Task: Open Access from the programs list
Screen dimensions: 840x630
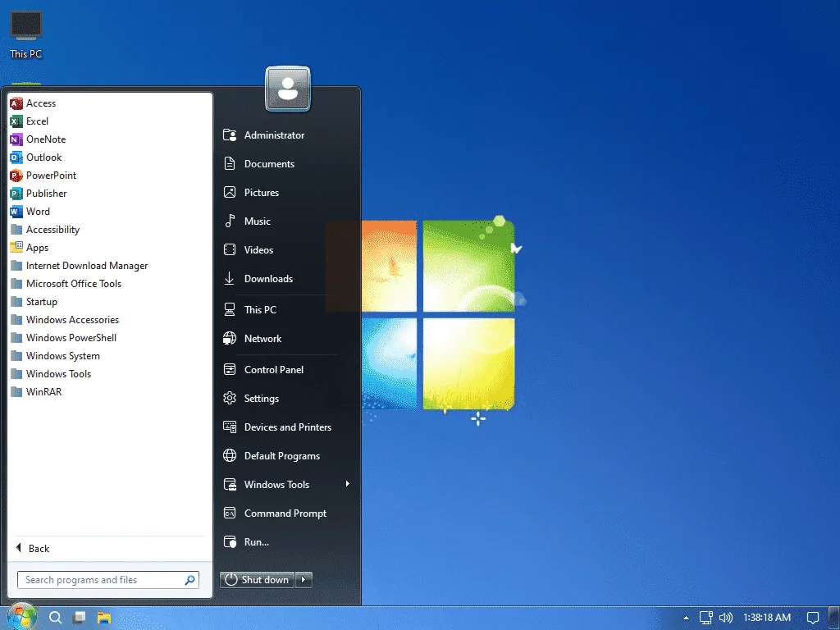Action: (x=110, y=103)
